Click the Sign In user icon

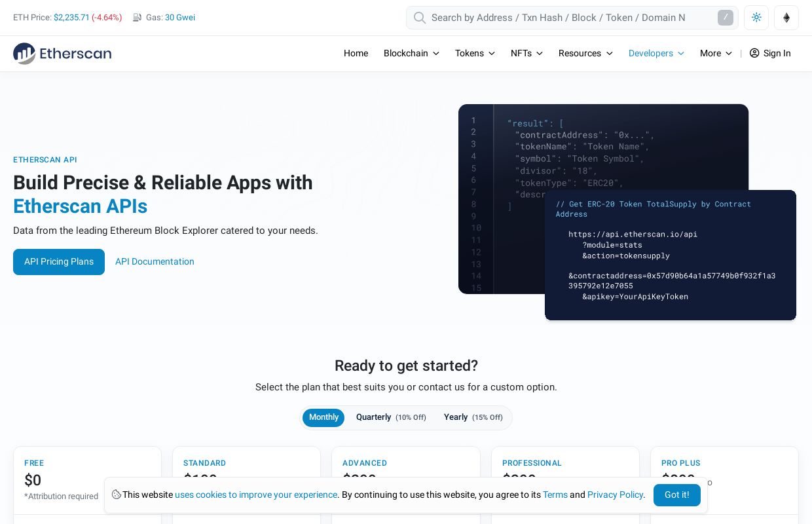click(754, 53)
